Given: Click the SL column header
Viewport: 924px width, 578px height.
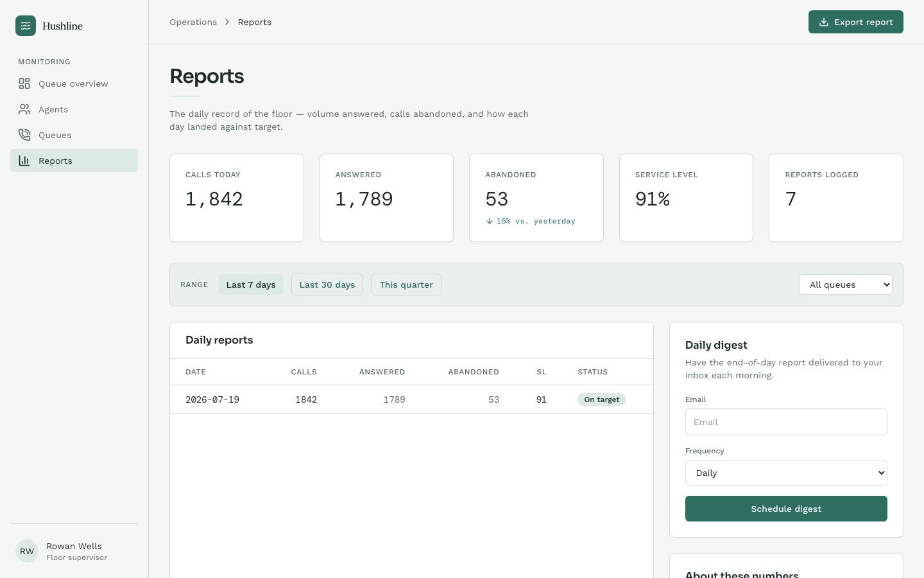Looking at the screenshot, I should point(542,372).
